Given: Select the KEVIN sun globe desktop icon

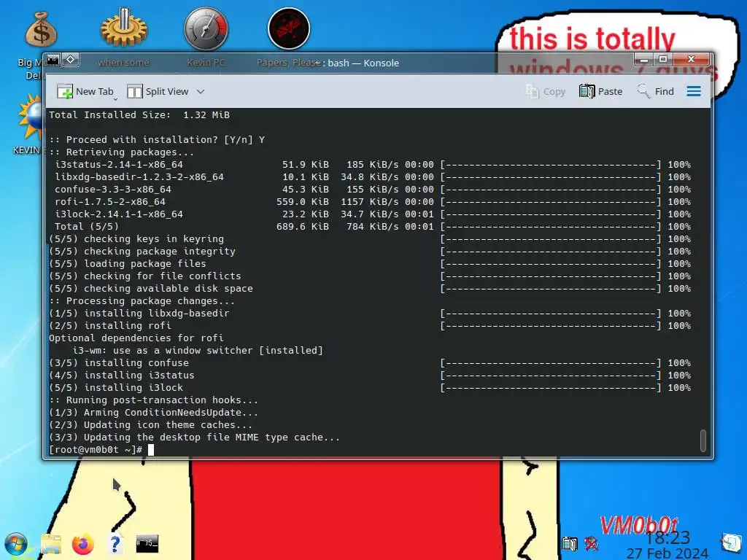Looking at the screenshot, I should coord(31,117).
